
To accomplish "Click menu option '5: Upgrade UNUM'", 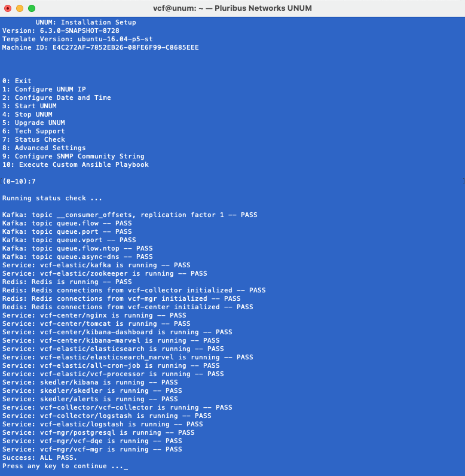I will pos(33,123).
